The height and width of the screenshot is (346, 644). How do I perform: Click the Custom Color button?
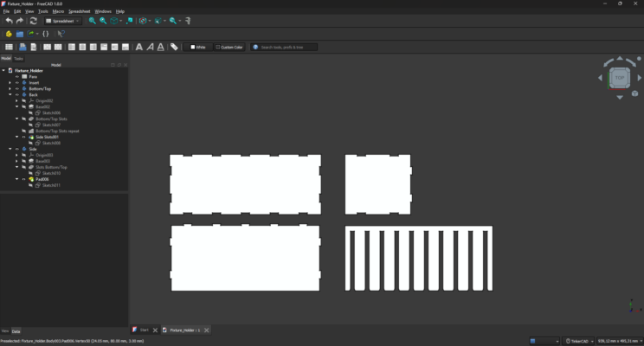point(229,48)
